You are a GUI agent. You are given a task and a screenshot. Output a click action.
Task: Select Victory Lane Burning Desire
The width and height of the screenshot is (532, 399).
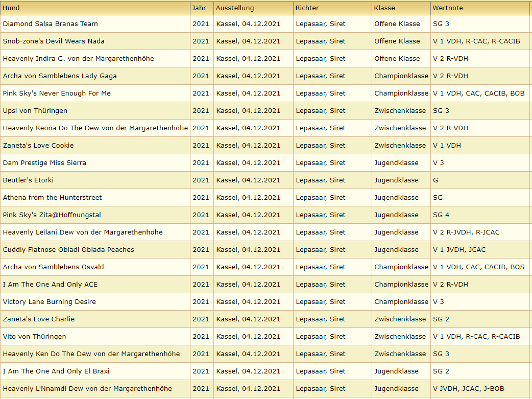(x=49, y=301)
